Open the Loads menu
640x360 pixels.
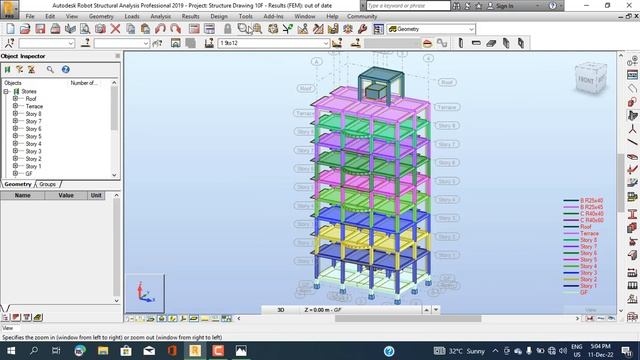tap(132, 16)
